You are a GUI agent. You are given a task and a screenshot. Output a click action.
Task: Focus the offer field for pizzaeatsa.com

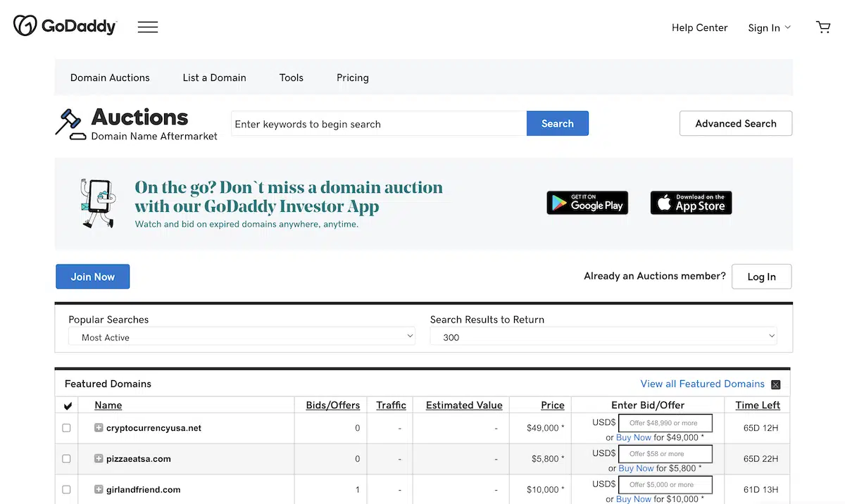coord(665,454)
